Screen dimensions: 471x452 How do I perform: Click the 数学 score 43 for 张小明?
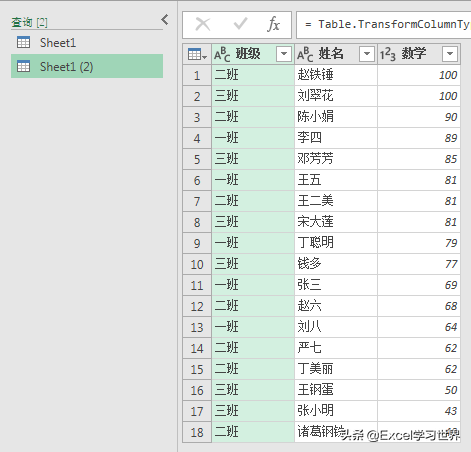(419, 411)
